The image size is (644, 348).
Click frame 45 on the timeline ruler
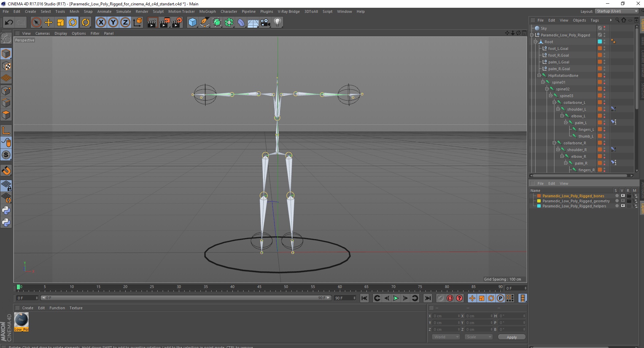pos(259,287)
